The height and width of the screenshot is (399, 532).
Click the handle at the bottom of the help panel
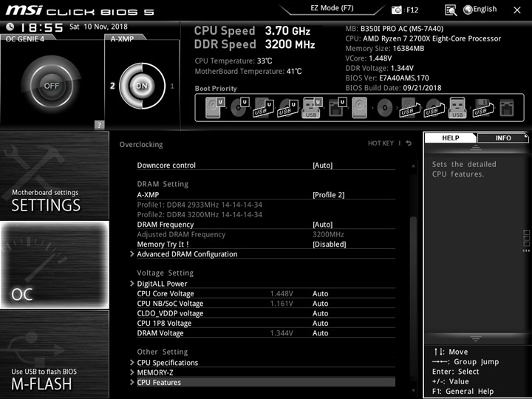[475, 338]
